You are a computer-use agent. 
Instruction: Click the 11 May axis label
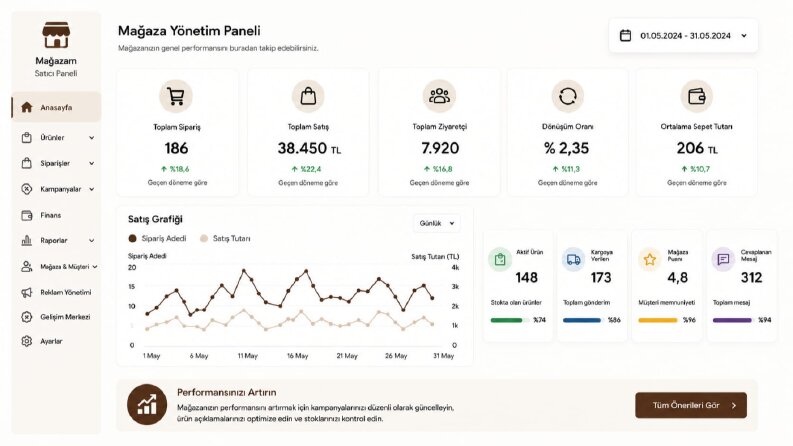coord(247,356)
